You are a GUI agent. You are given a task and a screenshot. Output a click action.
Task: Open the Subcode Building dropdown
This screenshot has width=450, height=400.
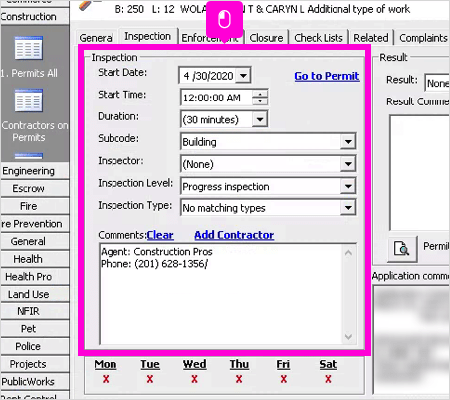point(348,142)
